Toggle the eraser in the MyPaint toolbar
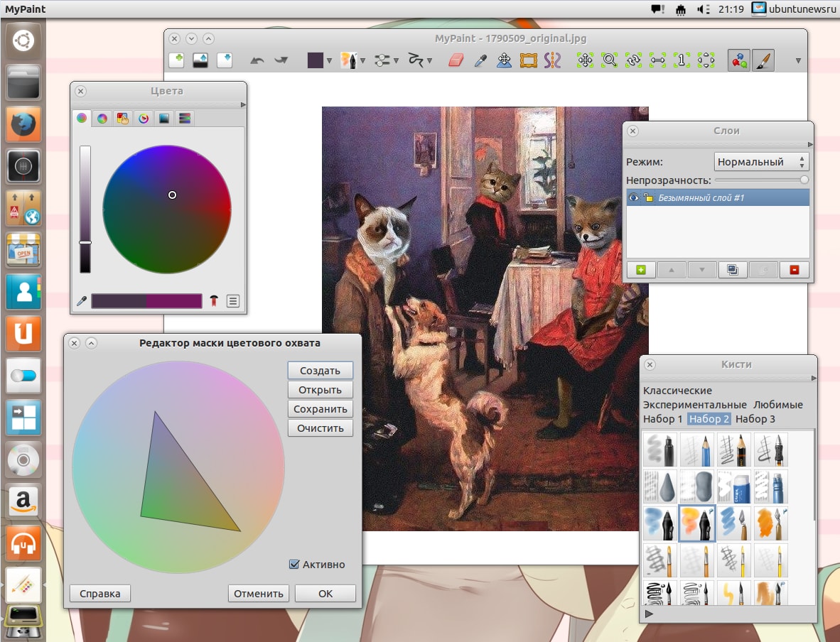This screenshot has width=840, height=642. (456, 60)
